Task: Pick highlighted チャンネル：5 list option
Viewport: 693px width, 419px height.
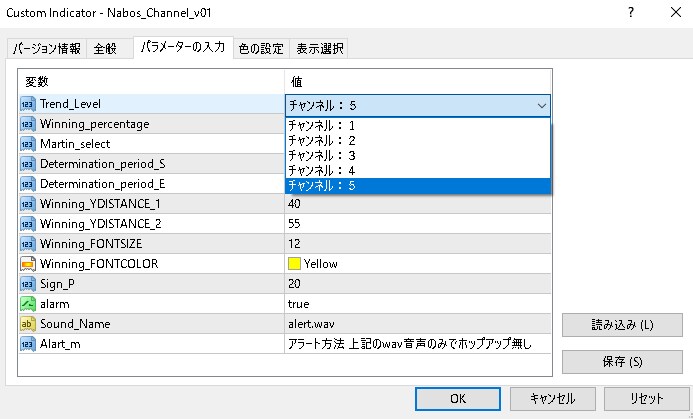Action: pyautogui.click(x=418, y=186)
